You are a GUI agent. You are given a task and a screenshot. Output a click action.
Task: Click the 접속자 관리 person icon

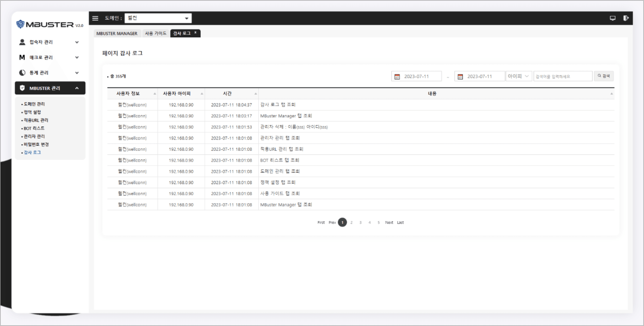pyautogui.click(x=21, y=42)
